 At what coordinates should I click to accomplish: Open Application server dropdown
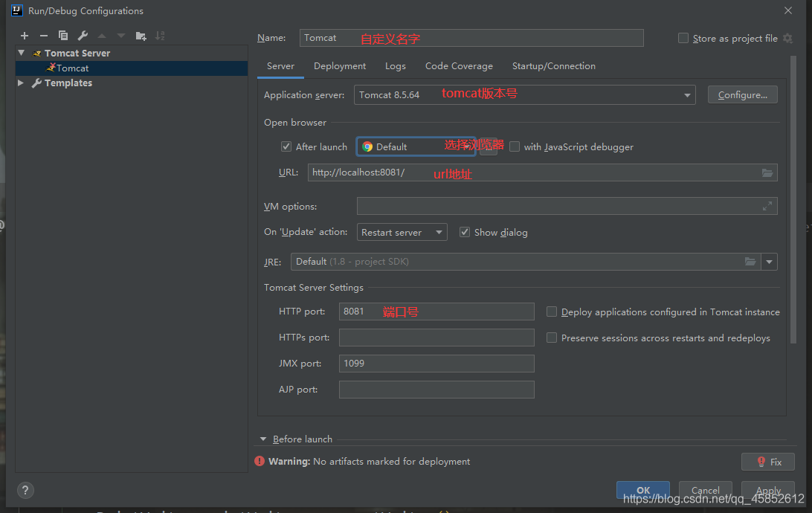point(686,95)
